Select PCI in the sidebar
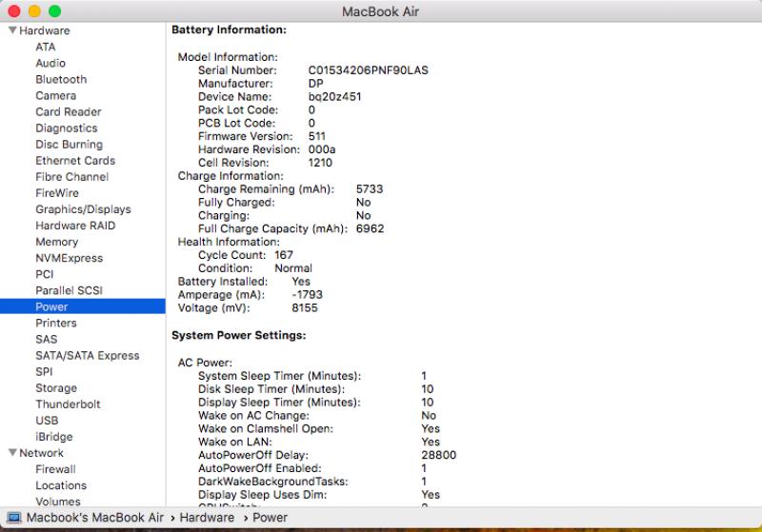This screenshot has width=762, height=532. [44, 274]
